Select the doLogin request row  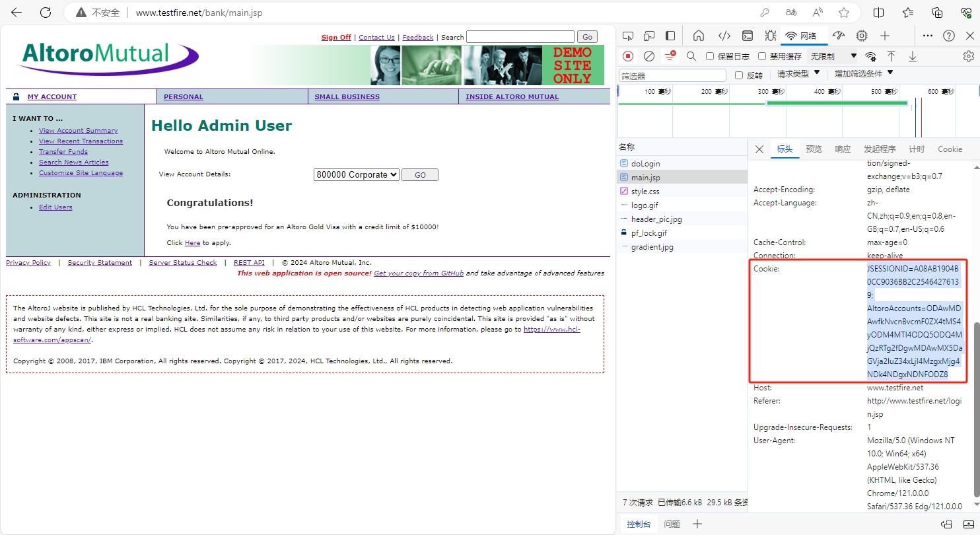click(683, 164)
